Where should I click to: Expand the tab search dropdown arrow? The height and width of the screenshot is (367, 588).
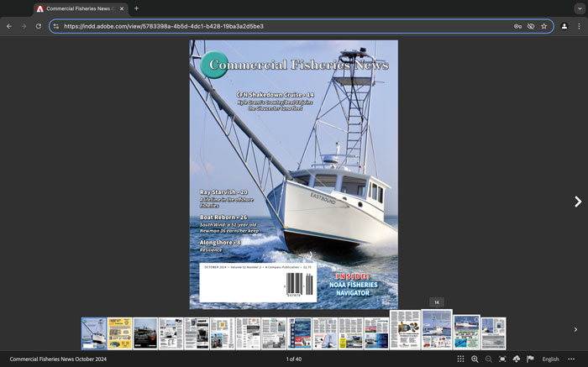pyautogui.click(x=579, y=8)
